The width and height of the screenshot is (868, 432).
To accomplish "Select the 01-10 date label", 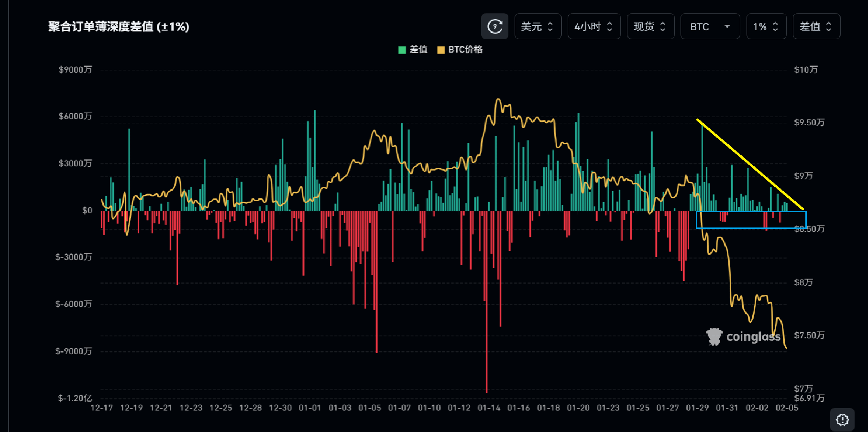I will tap(429, 408).
